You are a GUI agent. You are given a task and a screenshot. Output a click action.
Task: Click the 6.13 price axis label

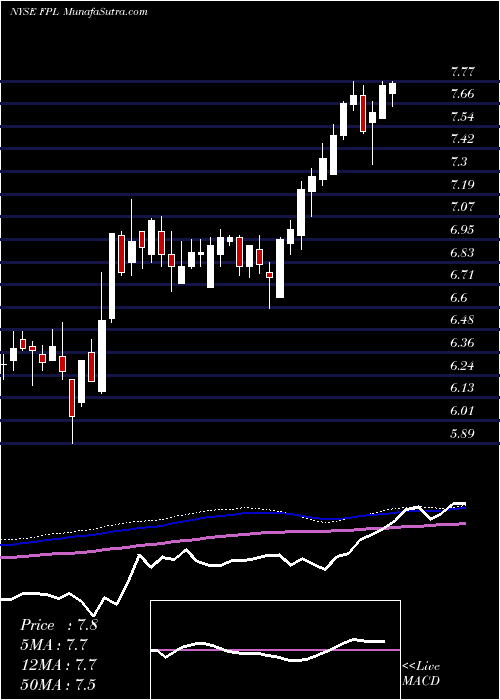pos(462,388)
